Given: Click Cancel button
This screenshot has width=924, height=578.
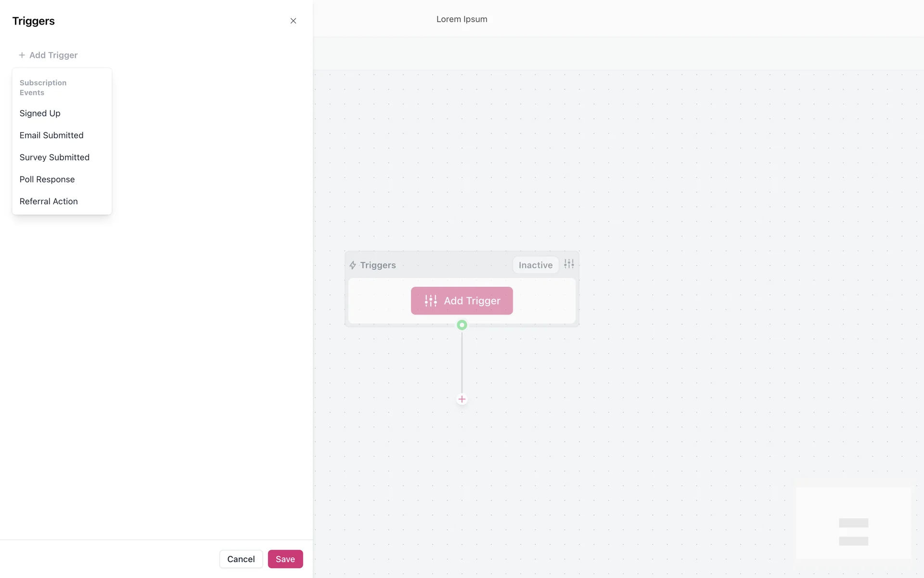Looking at the screenshot, I should 241,559.
